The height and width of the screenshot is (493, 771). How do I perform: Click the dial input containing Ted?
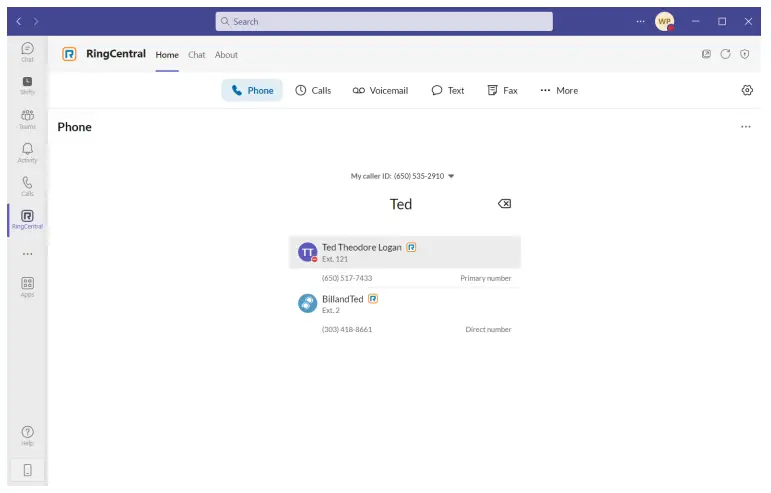click(x=401, y=204)
